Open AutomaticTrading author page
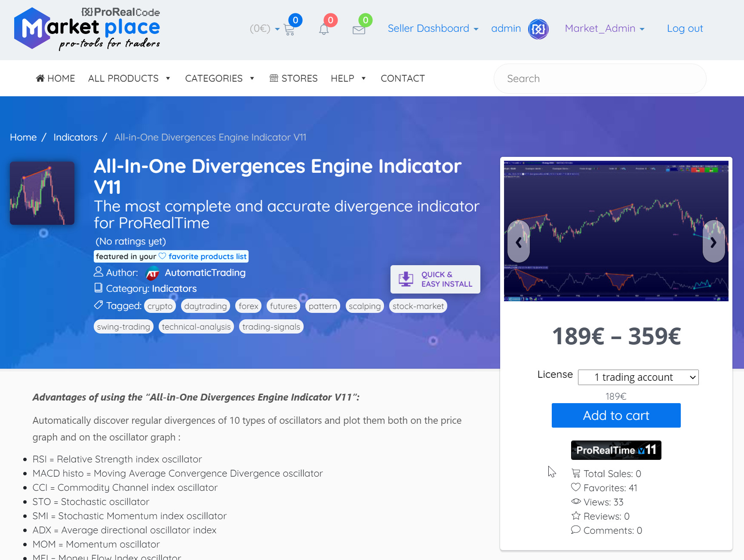The image size is (744, 560). coord(205,272)
